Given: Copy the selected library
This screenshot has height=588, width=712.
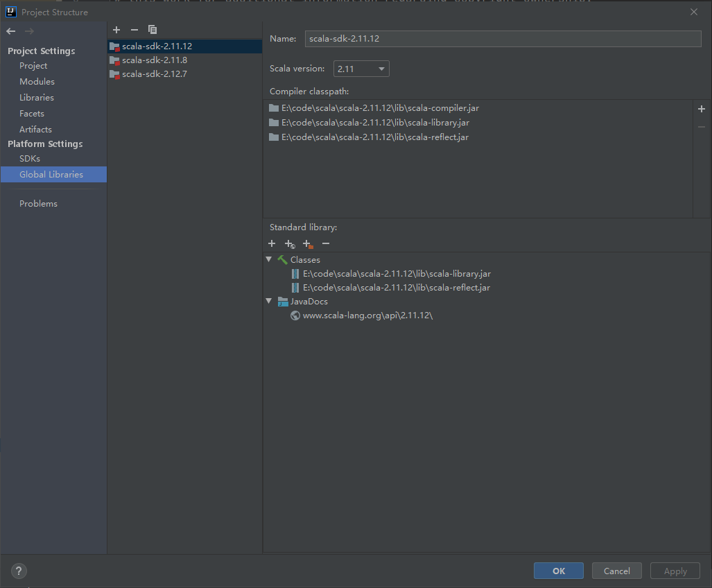Looking at the screenshot, I should pyautogui.click(x=153, y=30).
